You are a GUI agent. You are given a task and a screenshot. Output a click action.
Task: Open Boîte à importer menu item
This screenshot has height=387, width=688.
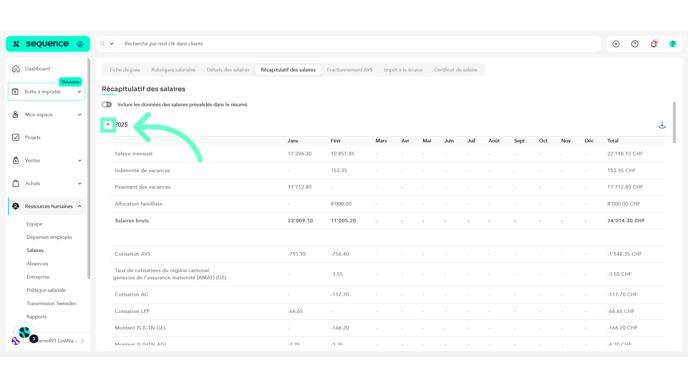47,92
